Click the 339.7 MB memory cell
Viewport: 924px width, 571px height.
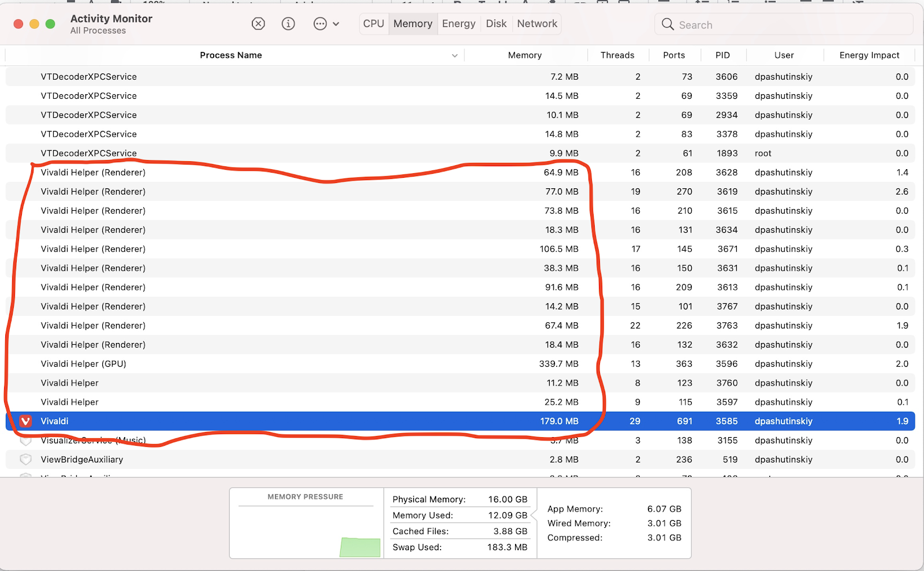[558, 364]
